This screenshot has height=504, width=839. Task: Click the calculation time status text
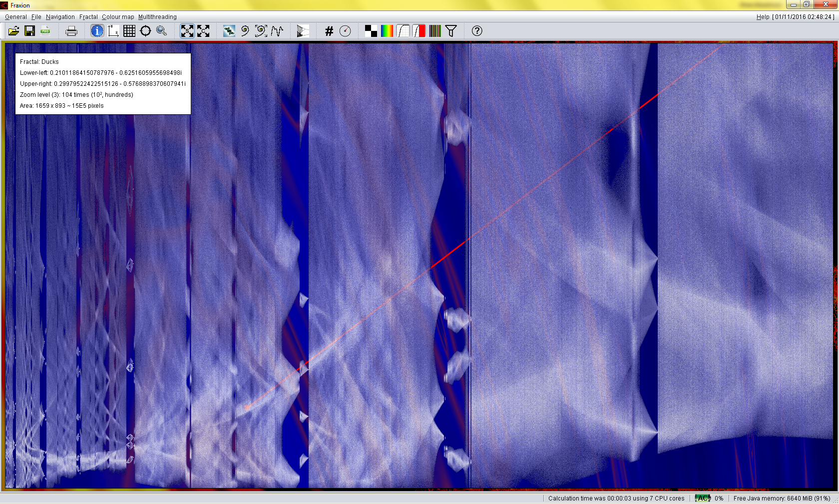pyautogui.click(x=616, y=499)
